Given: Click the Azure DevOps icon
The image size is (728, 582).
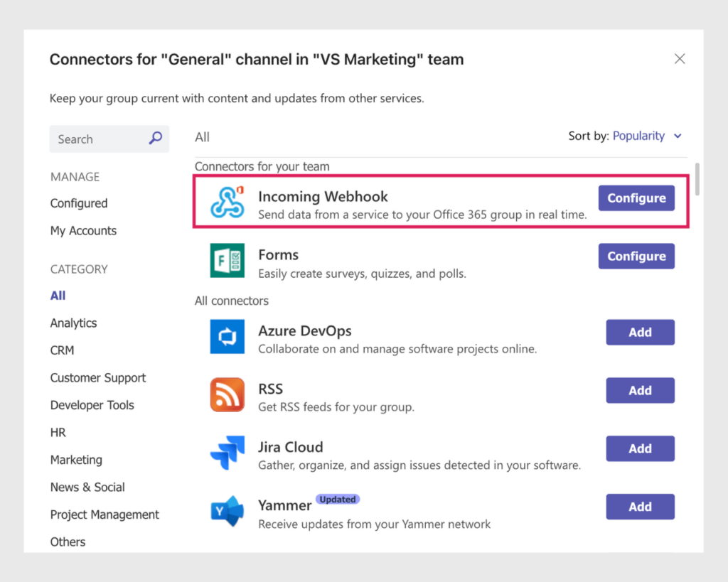Looking at the screenshot, I should 227,337.
